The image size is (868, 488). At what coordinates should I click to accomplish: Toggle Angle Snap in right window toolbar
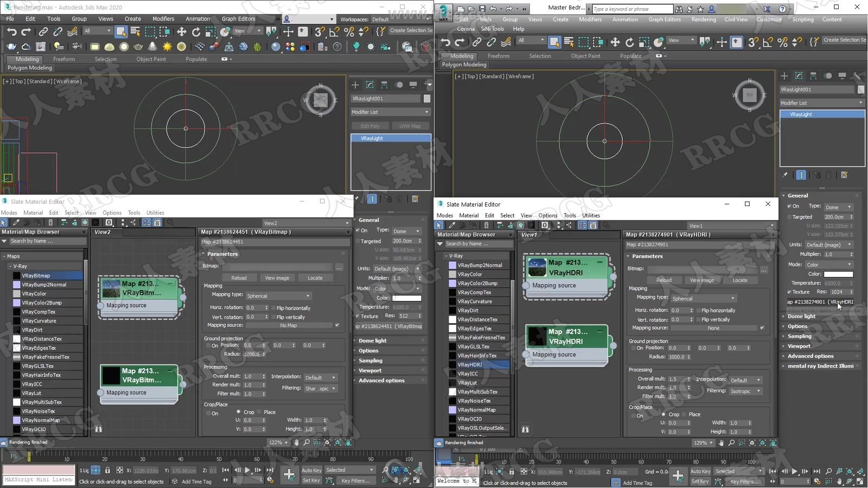pyautogui.click(x=768, y=42)
